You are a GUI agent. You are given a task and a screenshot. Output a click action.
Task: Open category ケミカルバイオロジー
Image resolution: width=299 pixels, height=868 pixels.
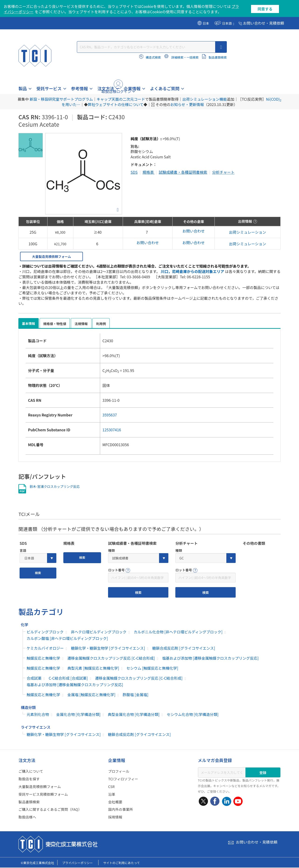[45, 648]
